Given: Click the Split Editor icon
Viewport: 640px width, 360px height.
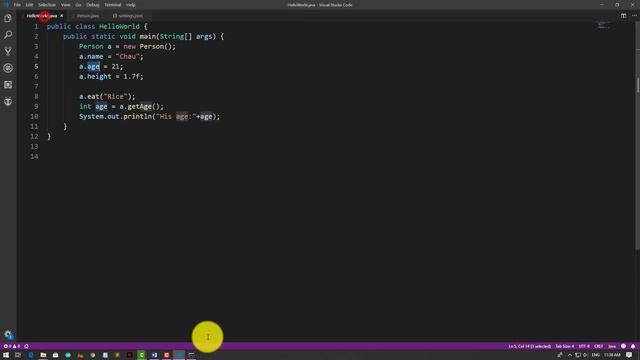Looking at the screenshot, I should 623,16.
